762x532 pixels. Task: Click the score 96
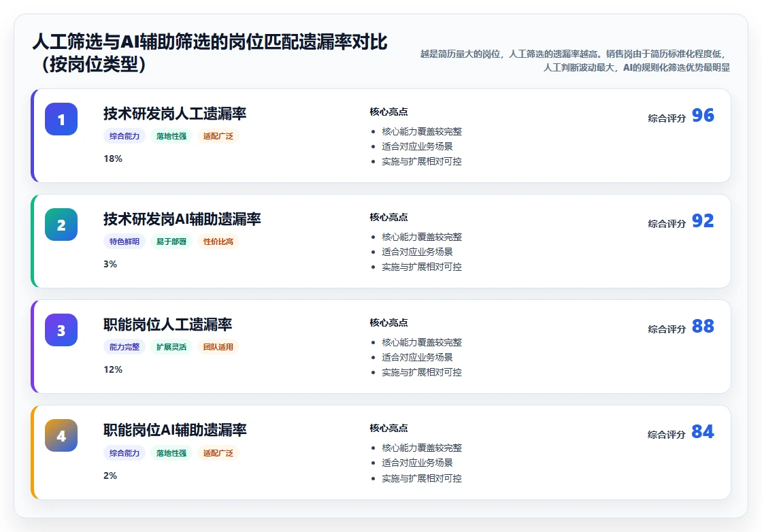coord(703,115)
